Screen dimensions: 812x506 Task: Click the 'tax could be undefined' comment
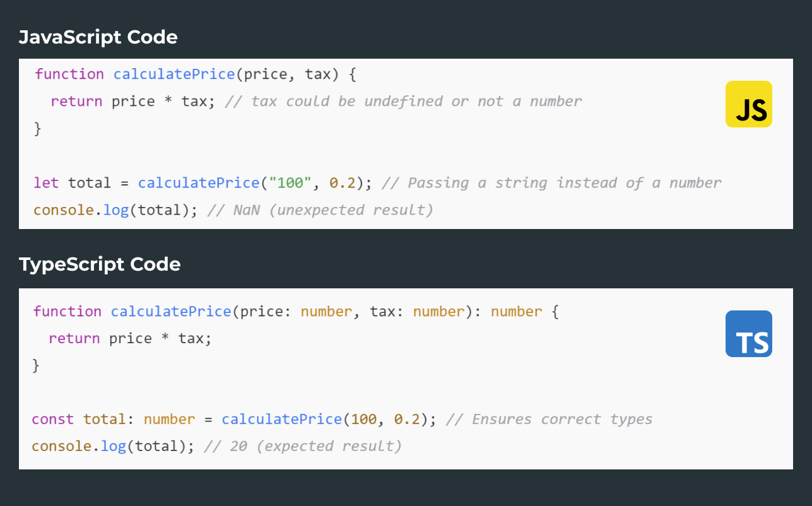coord(404,102)
